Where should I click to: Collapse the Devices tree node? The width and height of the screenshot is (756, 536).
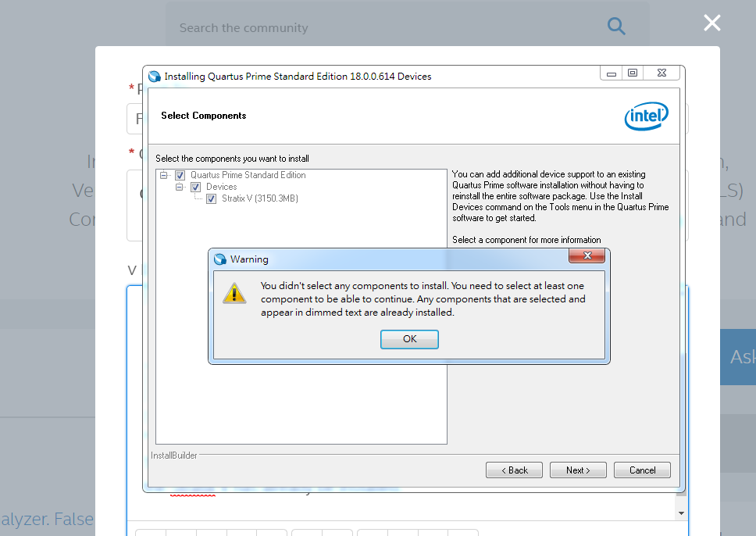coord(180,188)
